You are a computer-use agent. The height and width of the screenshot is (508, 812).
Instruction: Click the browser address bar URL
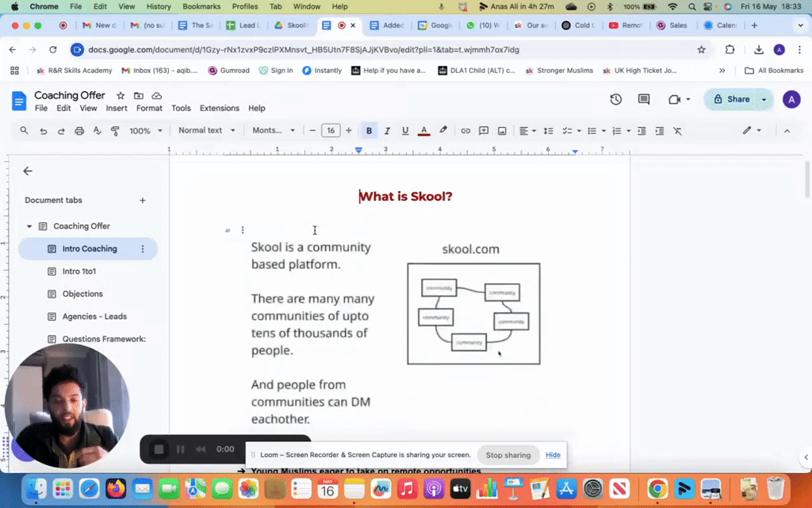click(x=304, y=50)
